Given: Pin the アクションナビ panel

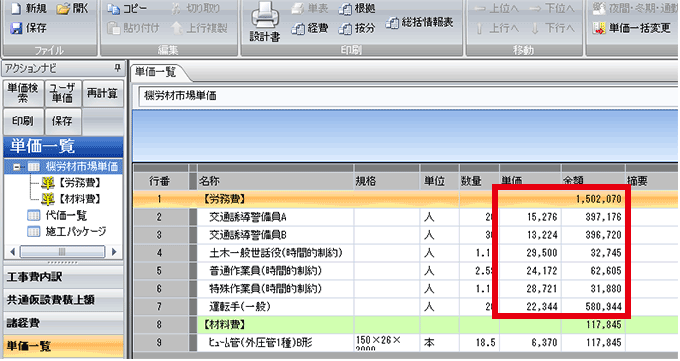Looking at the screenshot, I should (117, 68).
